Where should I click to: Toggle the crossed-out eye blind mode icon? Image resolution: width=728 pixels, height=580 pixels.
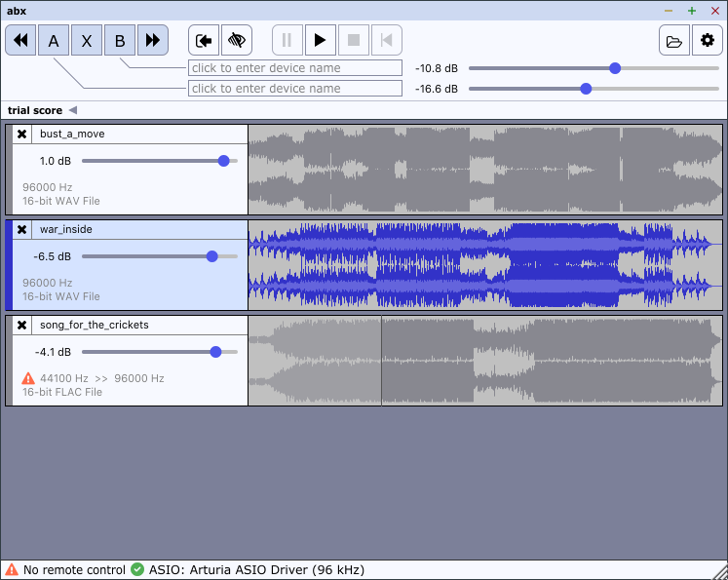pyautogui.click(x=237, y=40)
